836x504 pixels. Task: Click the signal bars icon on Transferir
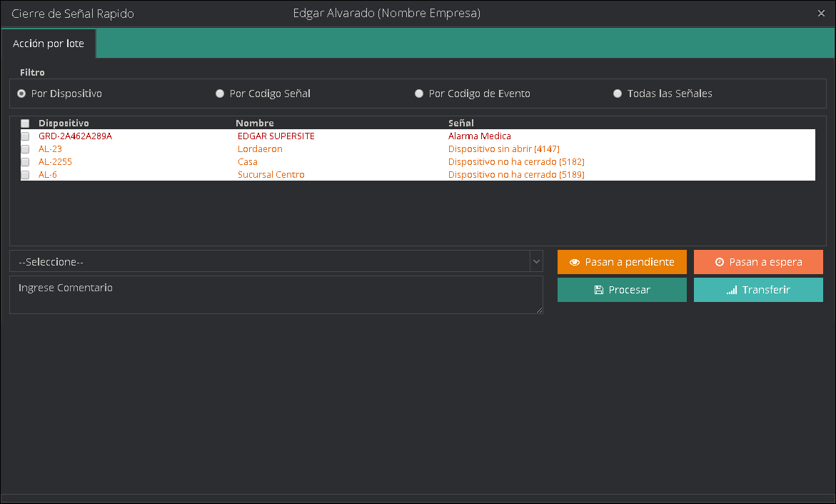(x=732, y=290)
